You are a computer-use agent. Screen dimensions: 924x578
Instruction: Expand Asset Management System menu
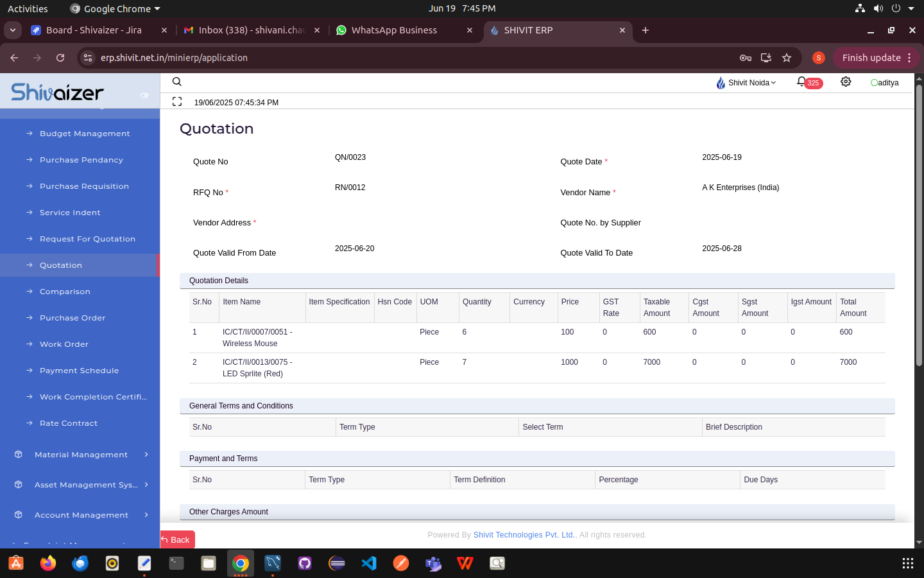click(81, 485)
